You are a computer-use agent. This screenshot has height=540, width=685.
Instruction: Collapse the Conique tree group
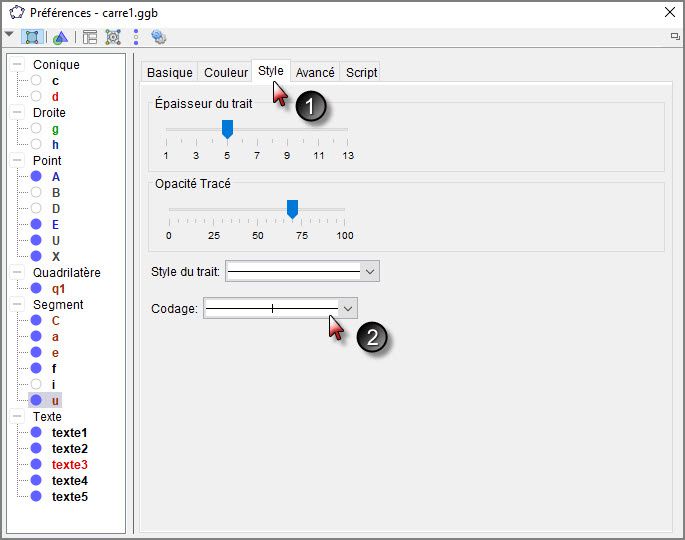17,64
